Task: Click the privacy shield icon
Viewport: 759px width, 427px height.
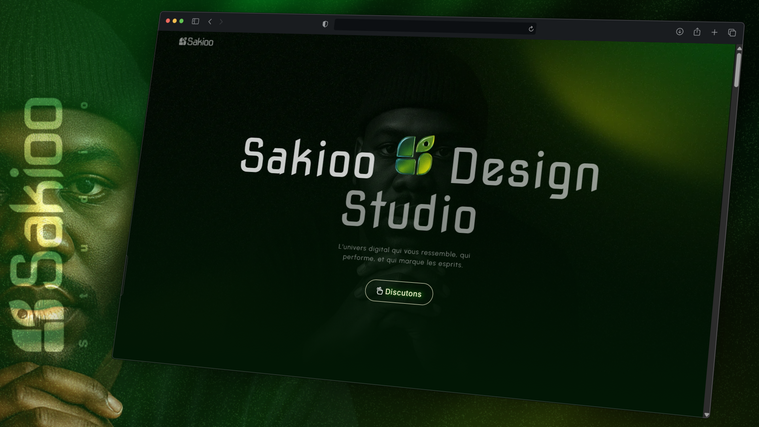Action: pos(325,24)
